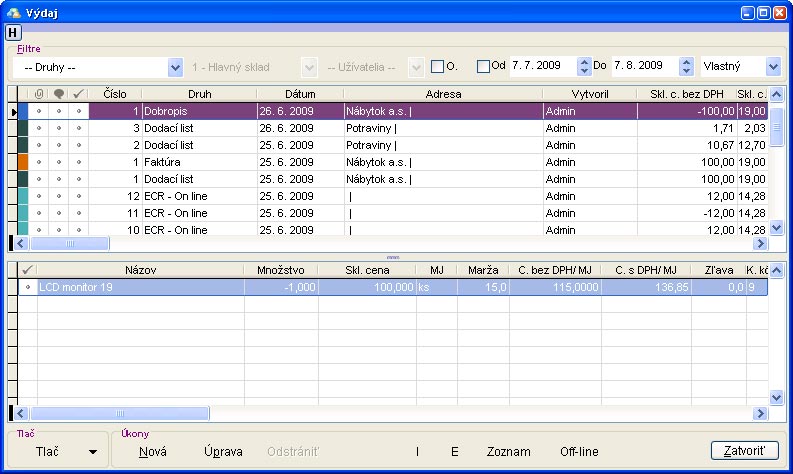Jump to first column in lower table
This screenshot has height=474, width=793.
click(13, 413)
